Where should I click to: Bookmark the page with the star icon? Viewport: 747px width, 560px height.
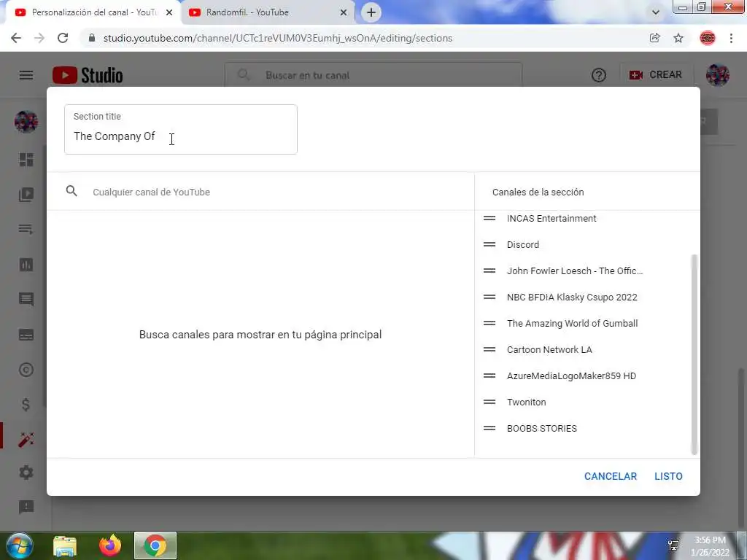pos(678,38)
